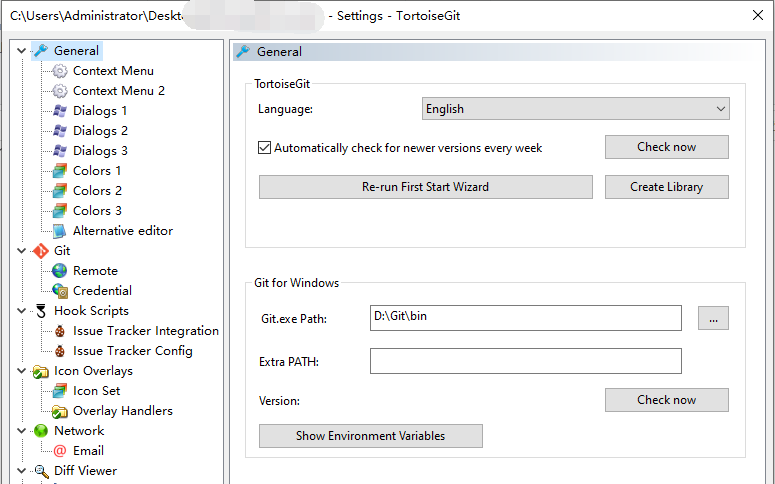
Task: Click the Create Library button
Action: click(666, 187)
